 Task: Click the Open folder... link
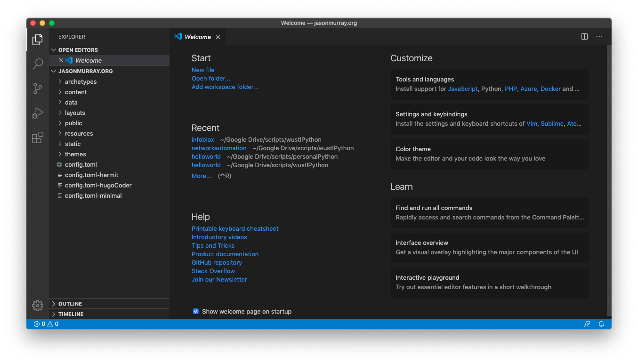coord(211,78)
